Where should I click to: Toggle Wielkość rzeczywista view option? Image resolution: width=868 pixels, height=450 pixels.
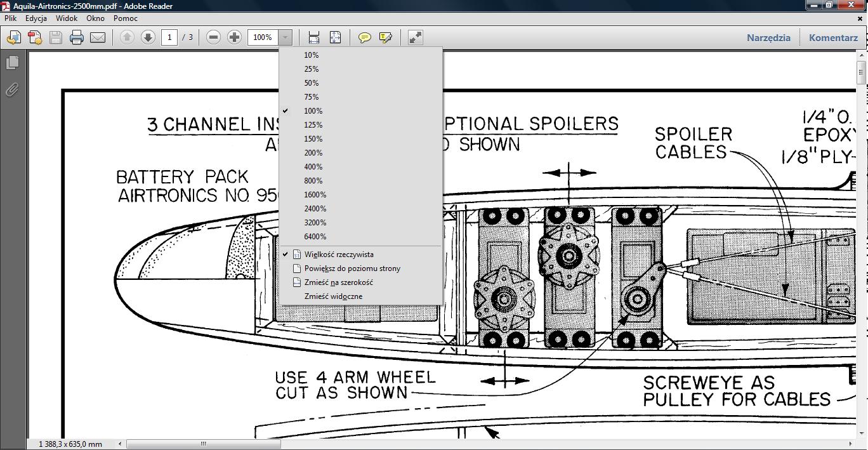click(x=339, y=255)
